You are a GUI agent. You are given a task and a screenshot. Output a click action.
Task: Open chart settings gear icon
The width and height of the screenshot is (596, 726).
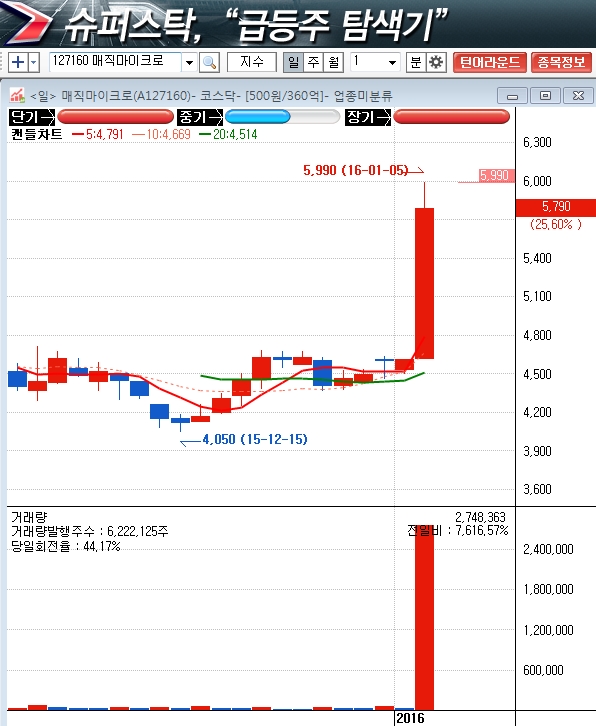(436, 62)
